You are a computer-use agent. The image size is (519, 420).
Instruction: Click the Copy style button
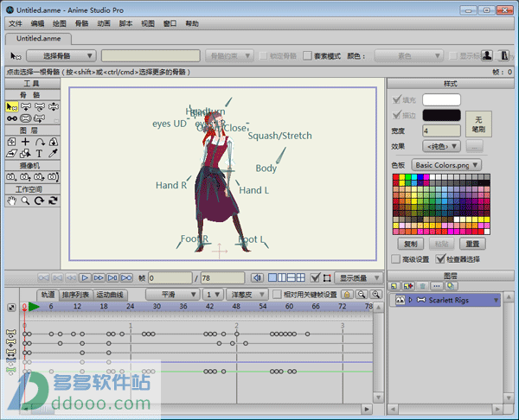[411, 244]
